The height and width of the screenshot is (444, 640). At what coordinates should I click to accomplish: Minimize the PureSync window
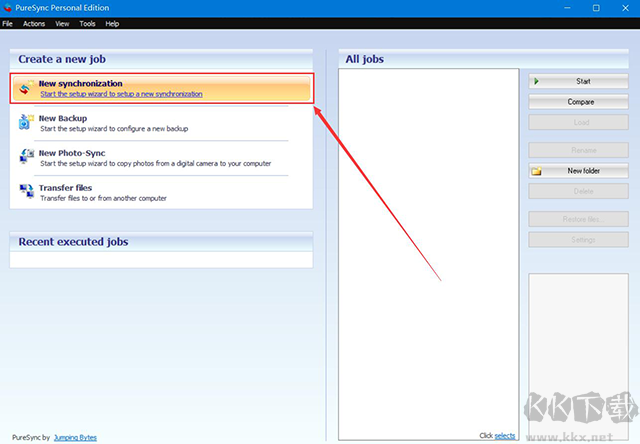click(x=567, y=8)
